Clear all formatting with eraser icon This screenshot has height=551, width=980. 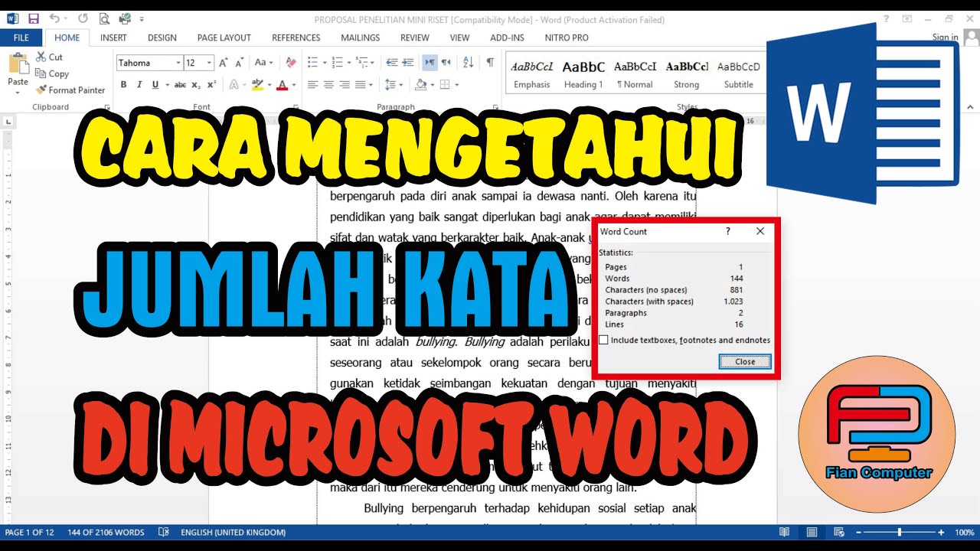290,63
